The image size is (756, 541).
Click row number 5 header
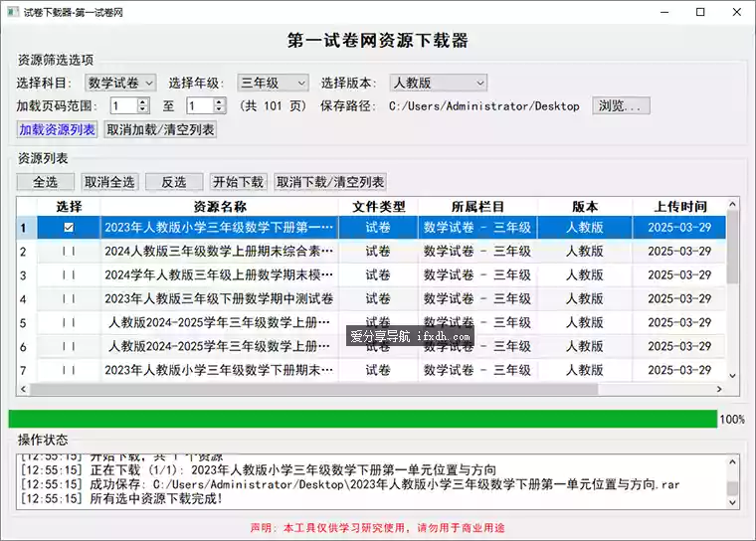click(23, 322)
